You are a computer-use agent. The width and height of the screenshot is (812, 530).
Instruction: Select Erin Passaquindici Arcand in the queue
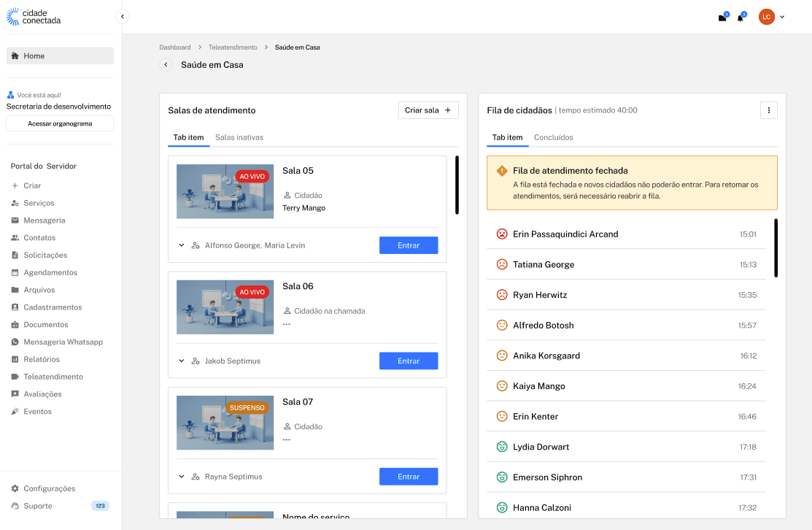(x=626, y=234)
